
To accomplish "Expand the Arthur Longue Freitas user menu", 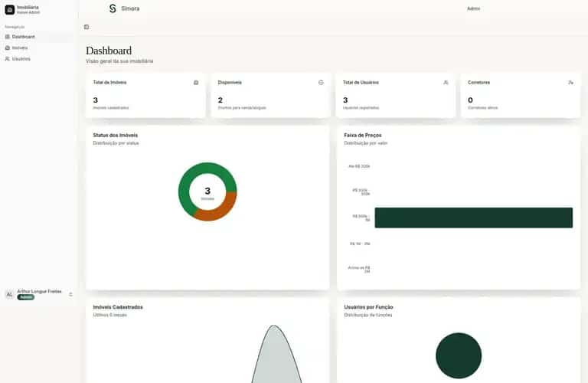I will coord(71,294).
